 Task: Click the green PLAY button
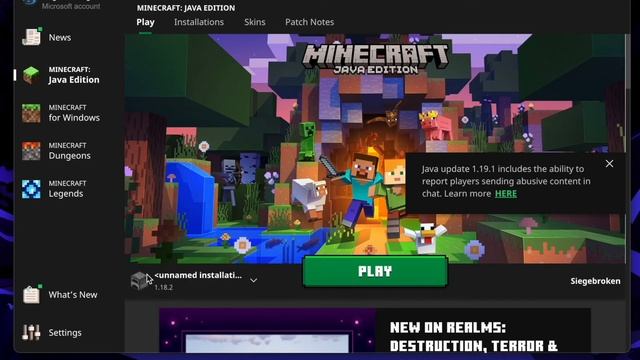pyautogui.click(x=375, y=271)
